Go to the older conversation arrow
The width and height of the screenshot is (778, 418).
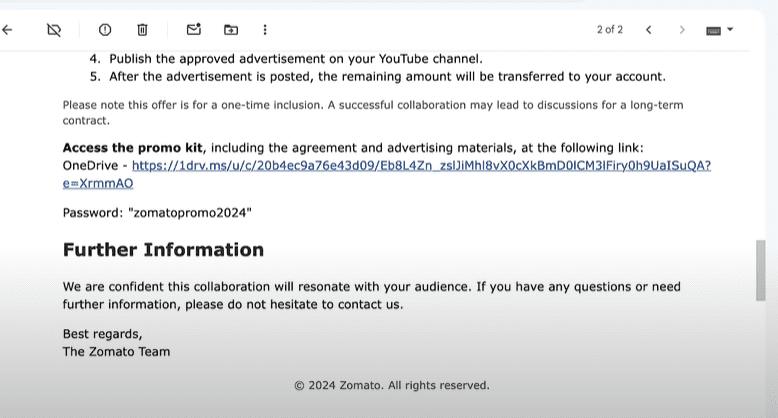[682, 30]
